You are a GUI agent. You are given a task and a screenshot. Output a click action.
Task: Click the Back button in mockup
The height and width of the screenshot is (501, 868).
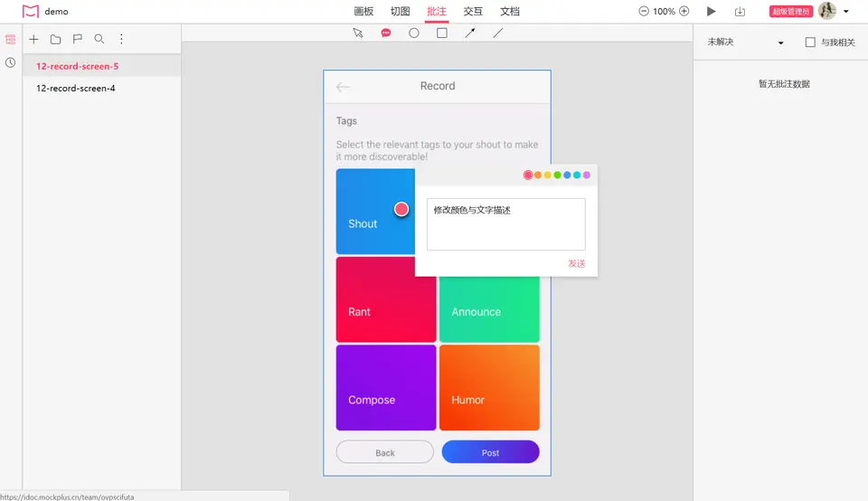click(385, 452)
